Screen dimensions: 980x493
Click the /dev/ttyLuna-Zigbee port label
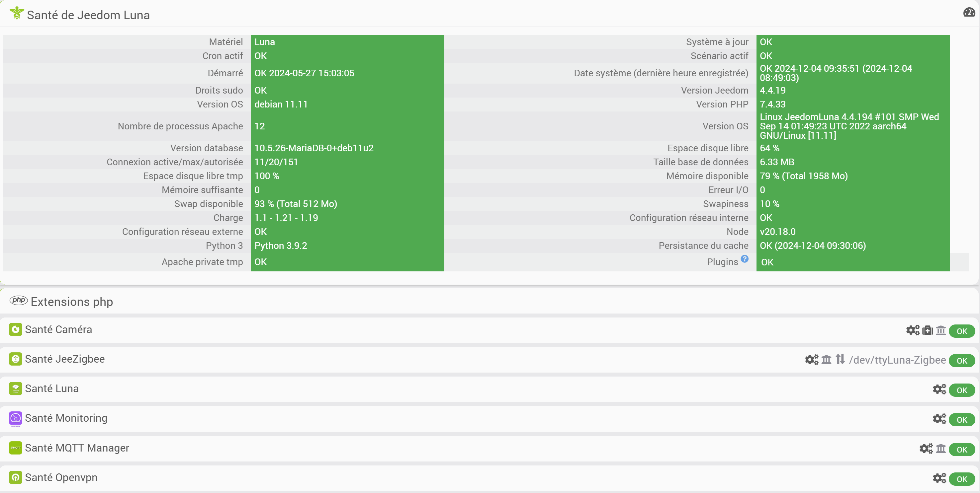(897, 360)
